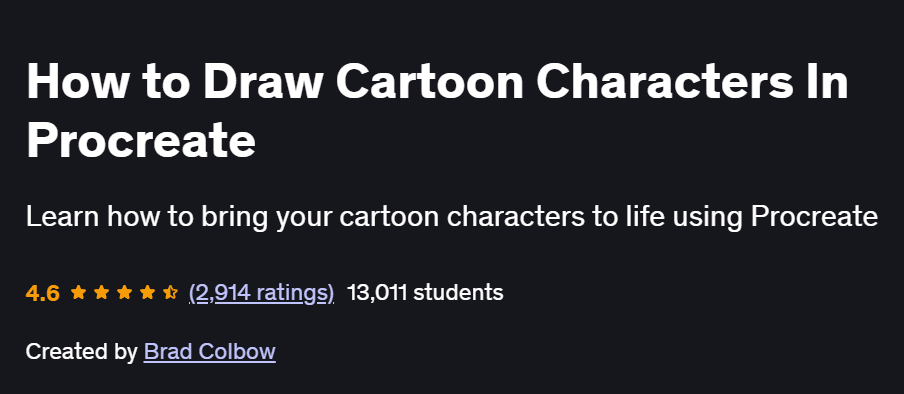The image size is (904, 394).
Task: Click the first filled rating star
Action: point(78,292)
